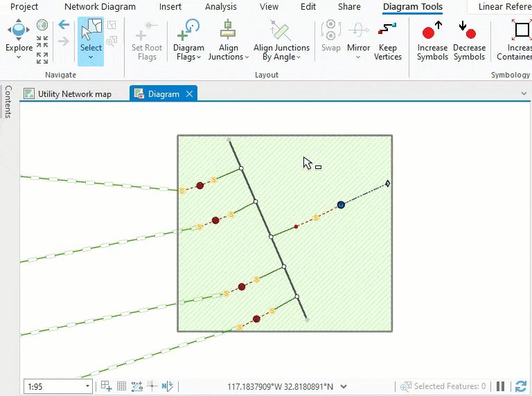Expand the Mirror dropdown arrow

pos(358,57)
